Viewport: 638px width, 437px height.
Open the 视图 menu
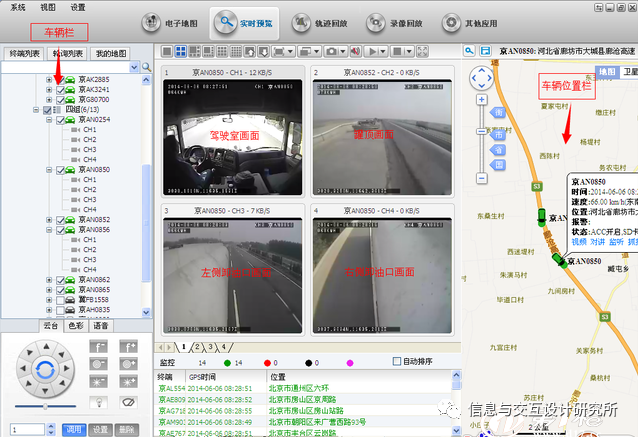click(x=48, y=7)
